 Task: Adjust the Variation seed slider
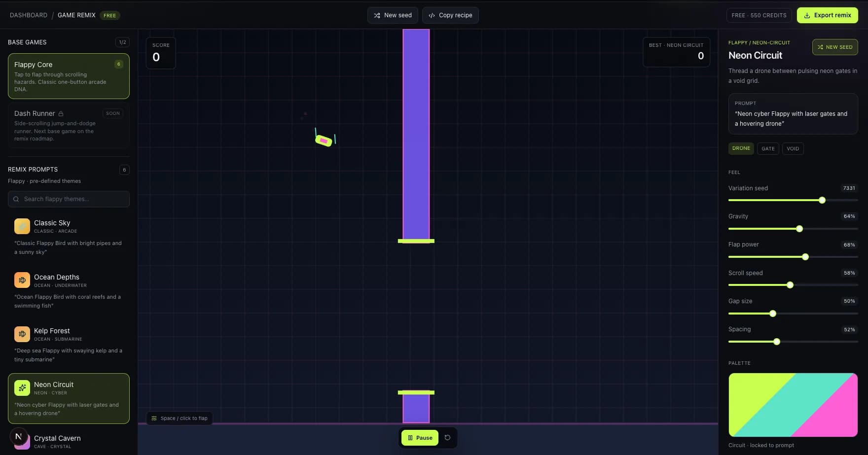[x=793, y=200]
